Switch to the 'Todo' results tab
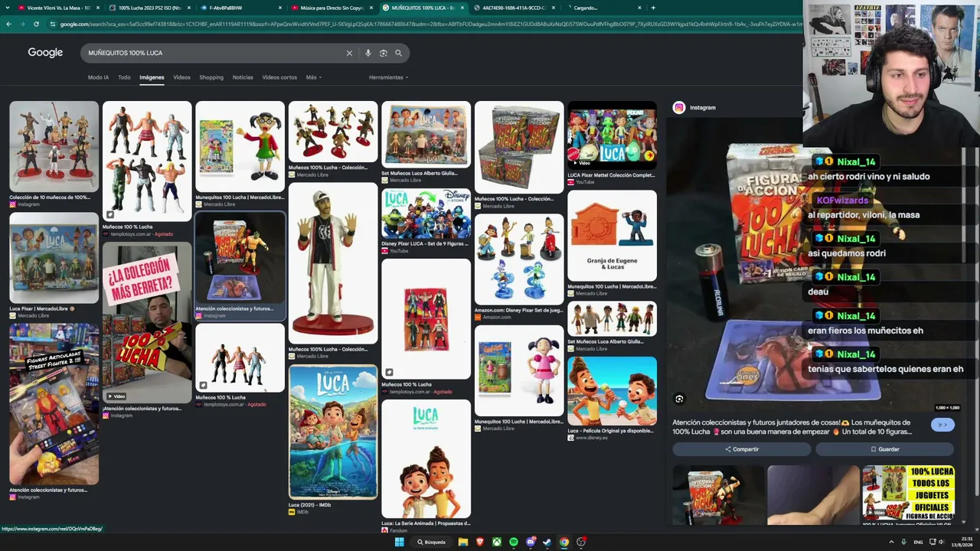 point(124,77)
